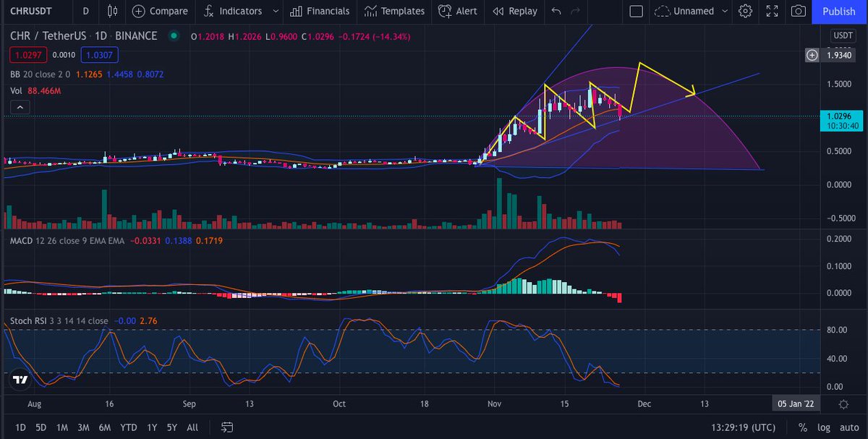Click the cloud save layout icon

(x=662, y=11)
